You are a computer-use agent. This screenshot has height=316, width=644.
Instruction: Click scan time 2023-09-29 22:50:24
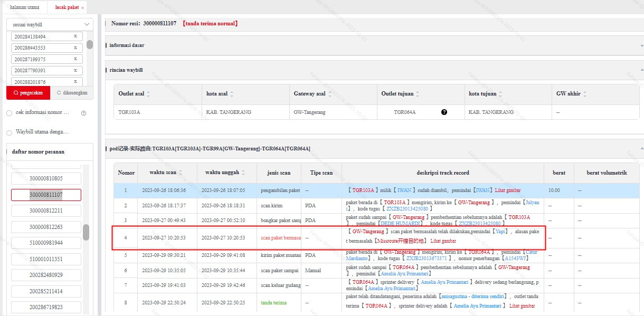tap(163, 303)
